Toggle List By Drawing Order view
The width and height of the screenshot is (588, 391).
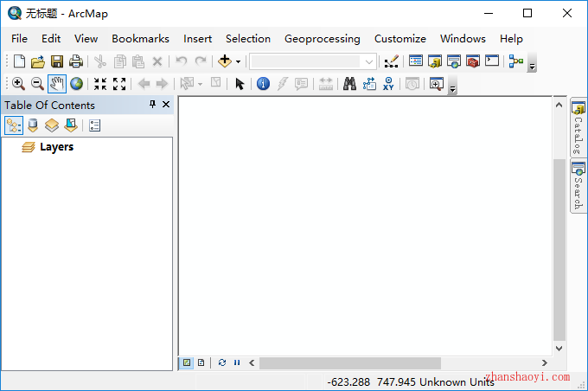[x=14, y=125]
